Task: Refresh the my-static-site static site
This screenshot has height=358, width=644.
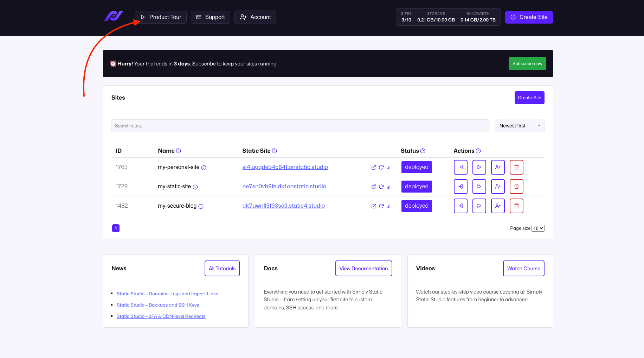Action: [x=381, y=187]
